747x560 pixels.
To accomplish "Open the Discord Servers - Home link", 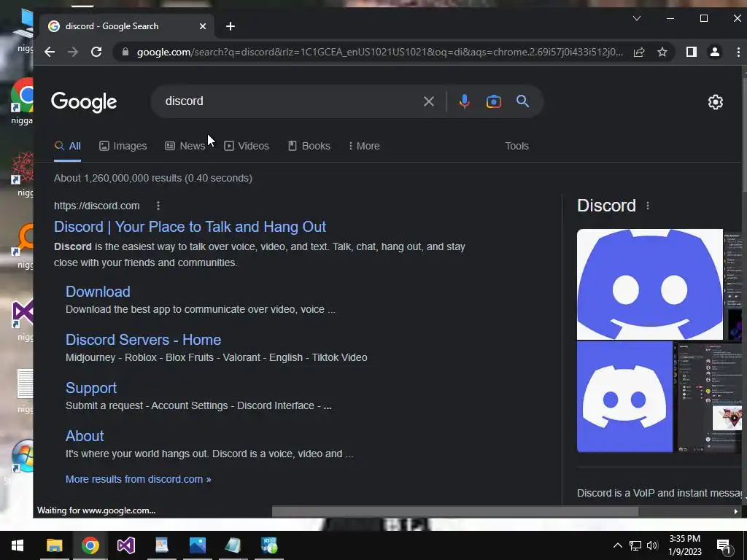I will 143,340.
